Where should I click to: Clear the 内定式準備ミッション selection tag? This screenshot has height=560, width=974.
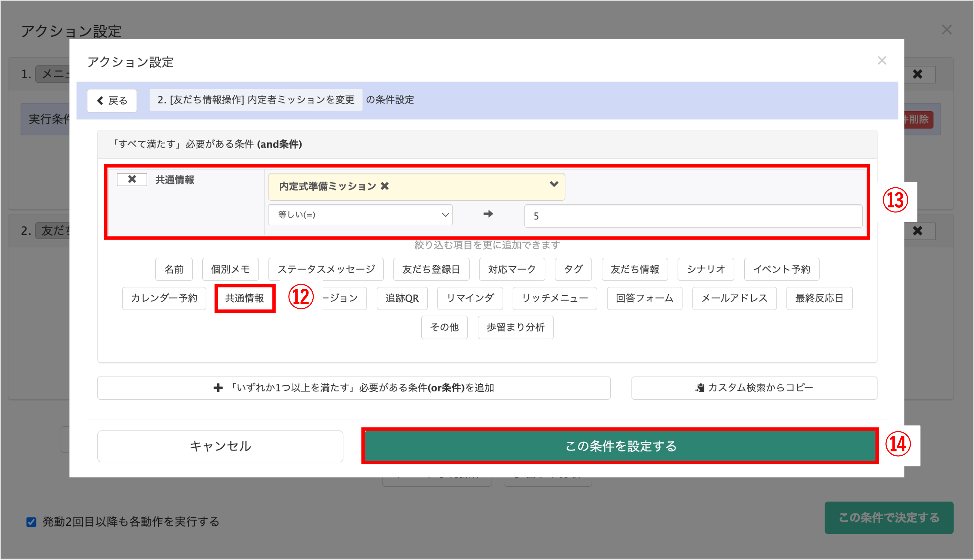coord(384,186)
